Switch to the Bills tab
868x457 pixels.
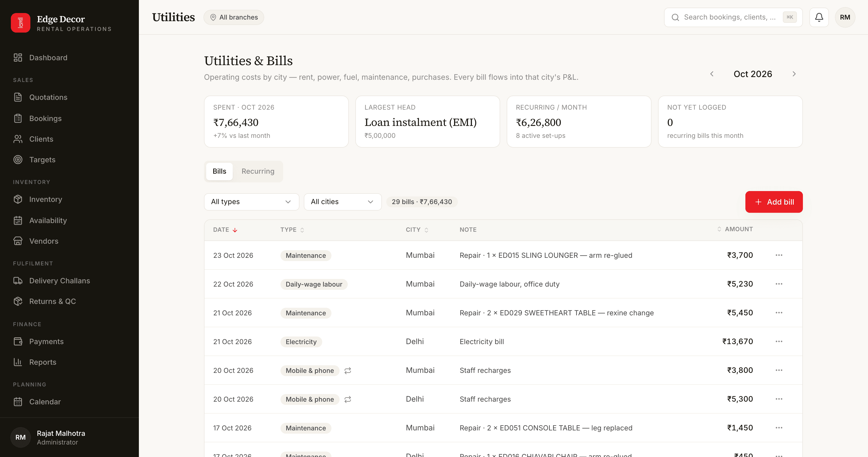219,171
